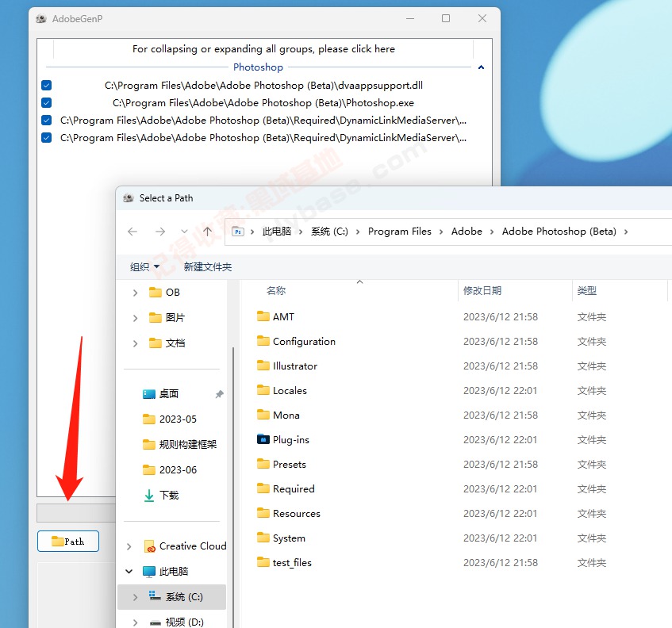Select 此电脑 in the navigation tree
Screen dimensions: 672x628
point(173,572)
